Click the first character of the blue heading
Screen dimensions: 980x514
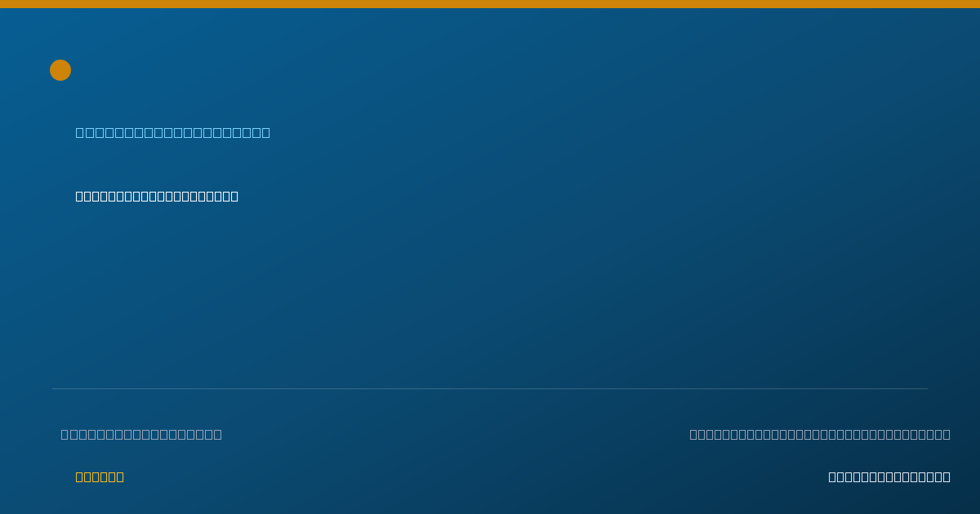(79, 132)
